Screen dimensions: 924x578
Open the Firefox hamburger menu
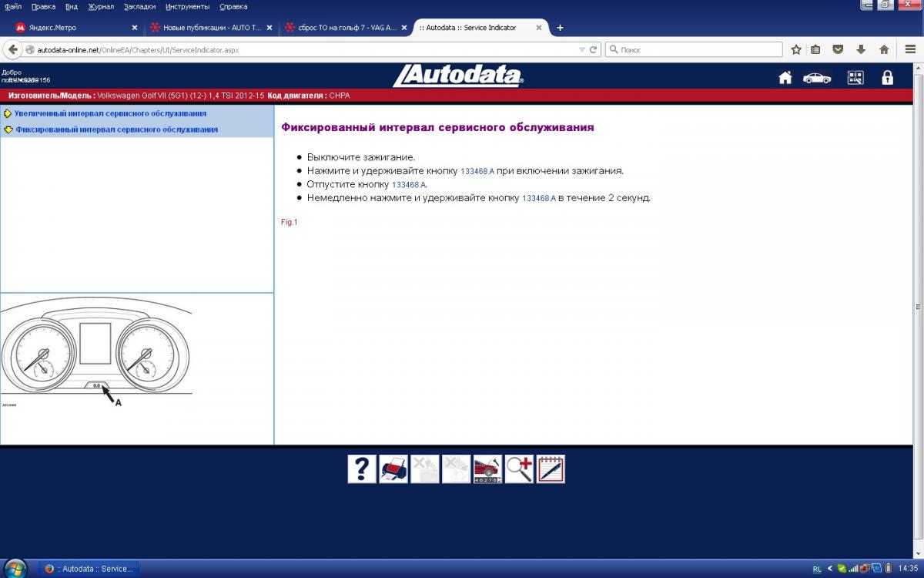click(910, 49)
